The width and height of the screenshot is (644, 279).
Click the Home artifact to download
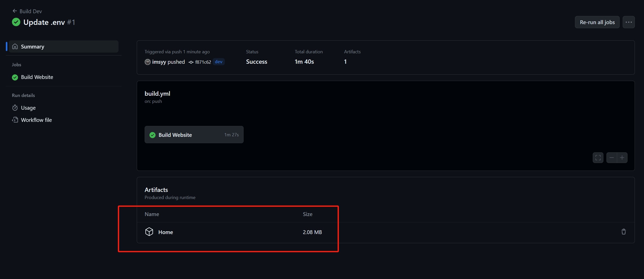[x=165, y=231]
